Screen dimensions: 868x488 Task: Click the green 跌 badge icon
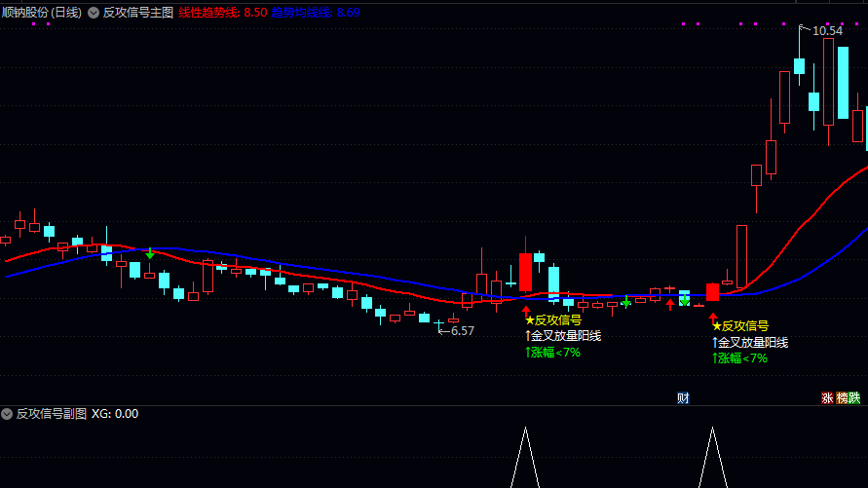(854, 397)
